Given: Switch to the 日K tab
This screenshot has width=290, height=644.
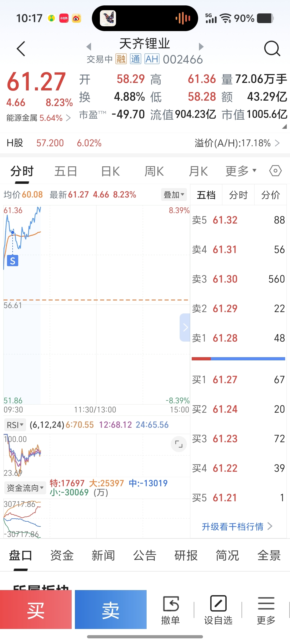Looking at the screenshot, I should [x=110, y=171].
